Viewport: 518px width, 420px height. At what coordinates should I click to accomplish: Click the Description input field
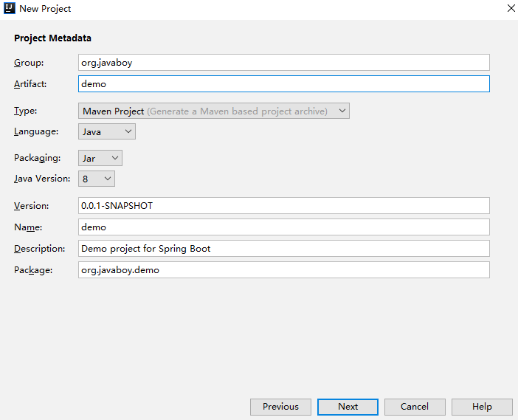[x=284, y=249]
